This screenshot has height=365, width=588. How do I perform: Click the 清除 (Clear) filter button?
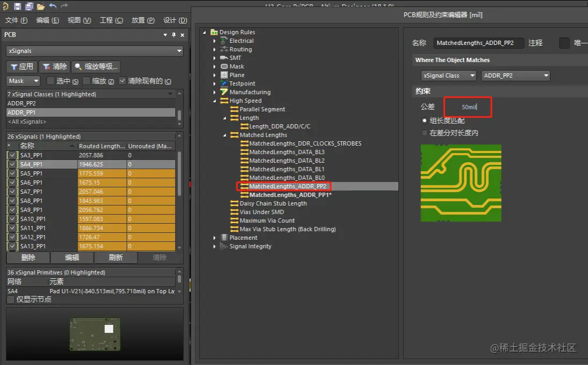55,67
